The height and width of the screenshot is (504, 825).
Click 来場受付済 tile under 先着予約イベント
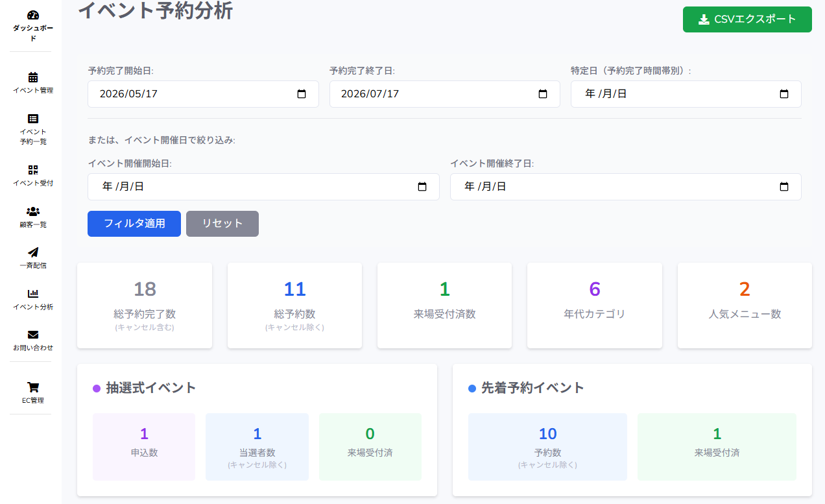[717, 447]
